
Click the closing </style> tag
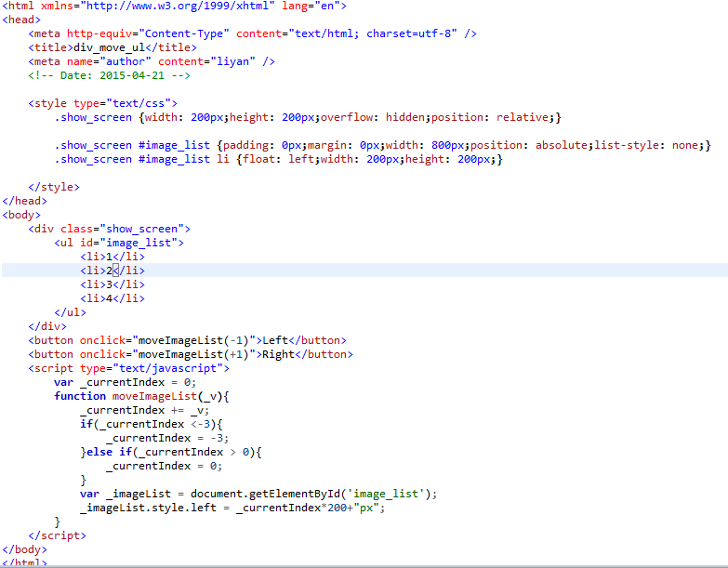[x=54, y=187]
